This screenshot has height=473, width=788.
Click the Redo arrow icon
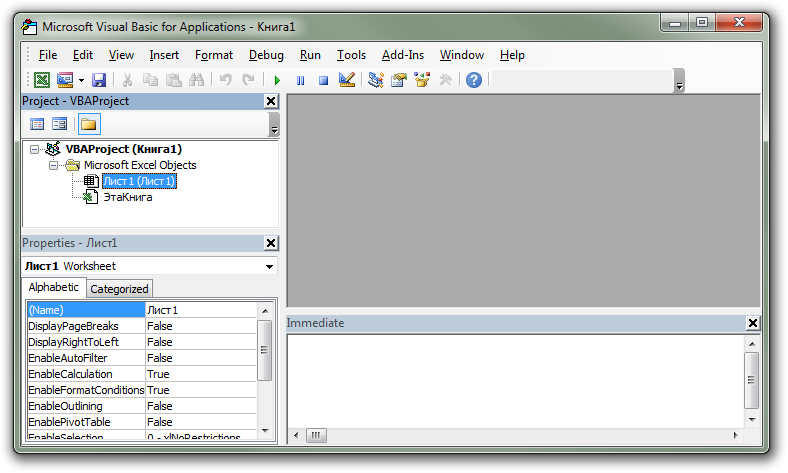pyautogui.click(x=248, y=80)
